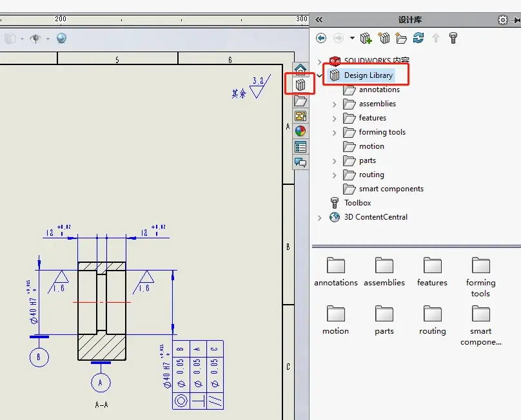521x420 pixels.
Task: Expand the routing folder node
Action: (x=334, y=175)
